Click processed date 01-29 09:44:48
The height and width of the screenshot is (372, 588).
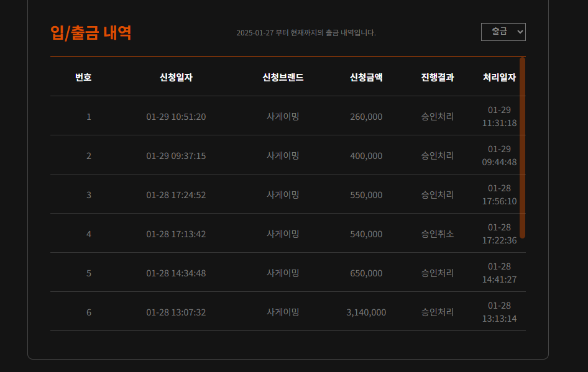[499, 155]
